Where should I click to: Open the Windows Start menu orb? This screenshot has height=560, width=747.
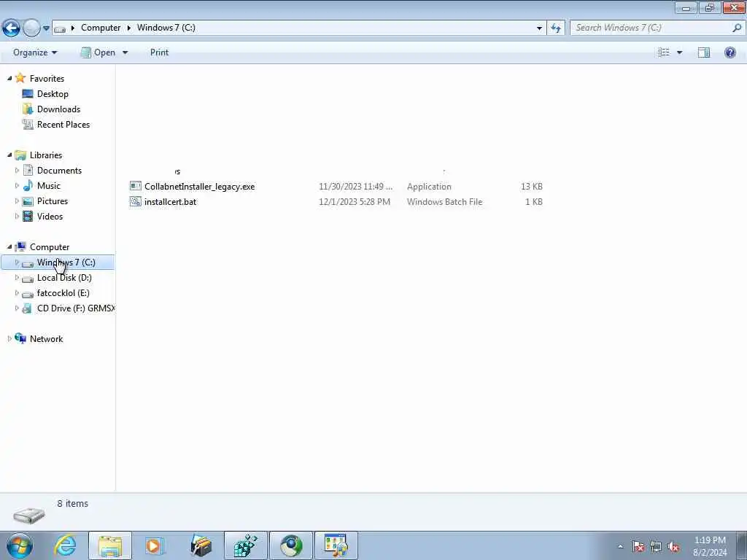(x=20, y=545)
